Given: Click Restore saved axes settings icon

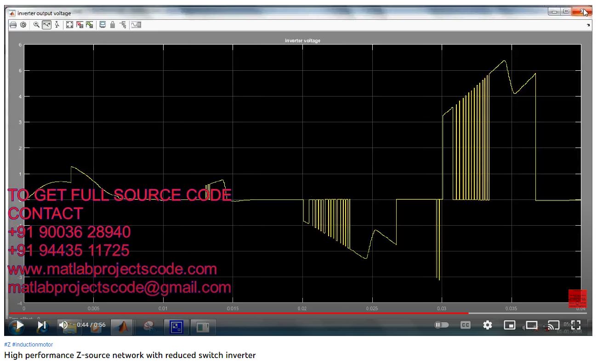Looking at the screenshot, I should coord(90,25).
